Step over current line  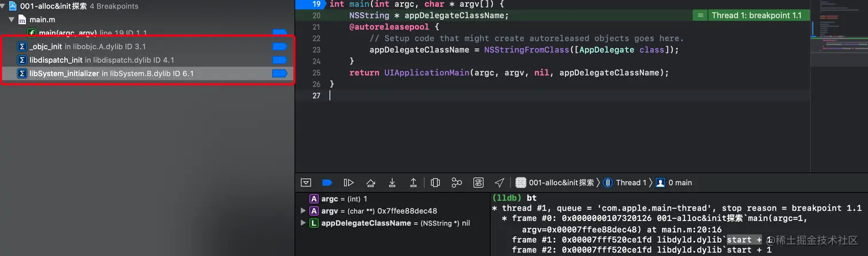(370, 183)
